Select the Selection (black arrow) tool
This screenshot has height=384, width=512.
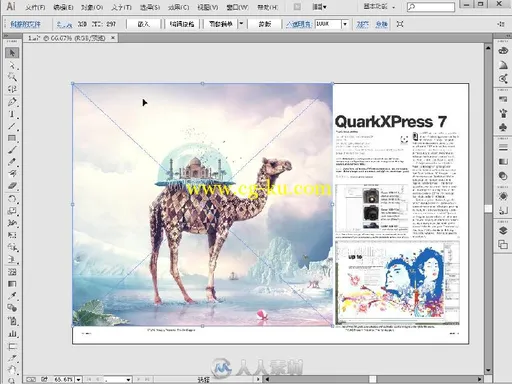12,53
